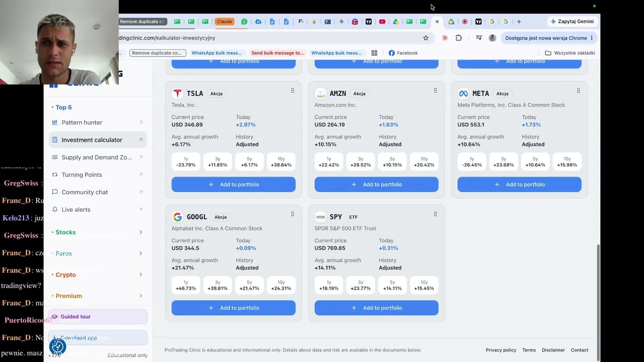Open the Facebook bookmark
This screenshot has height=362, width=644.
coord(403,53)
